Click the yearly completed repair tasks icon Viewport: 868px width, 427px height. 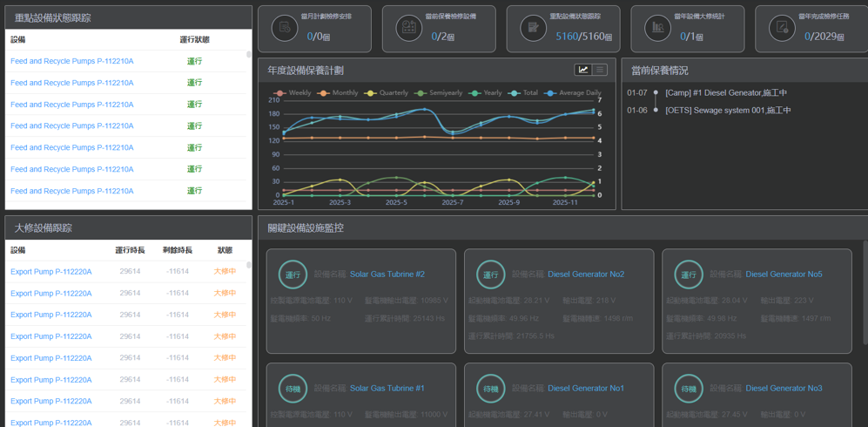(x=782, y=28)
